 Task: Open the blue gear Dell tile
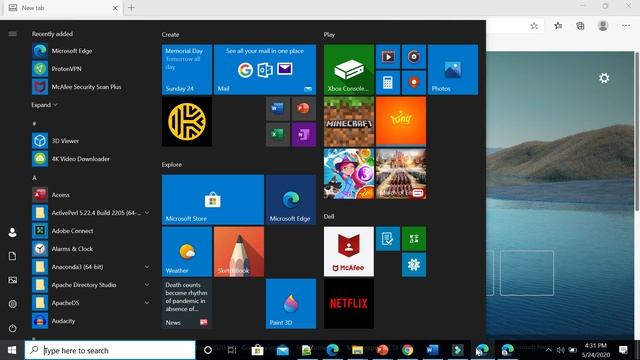pos(414,264)
